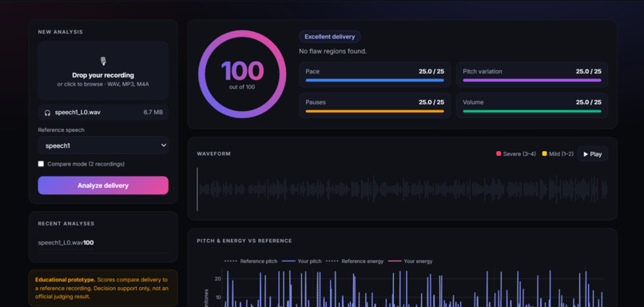
Task: Click the Pauses score progress bar
Action: (x=375, y=111)
